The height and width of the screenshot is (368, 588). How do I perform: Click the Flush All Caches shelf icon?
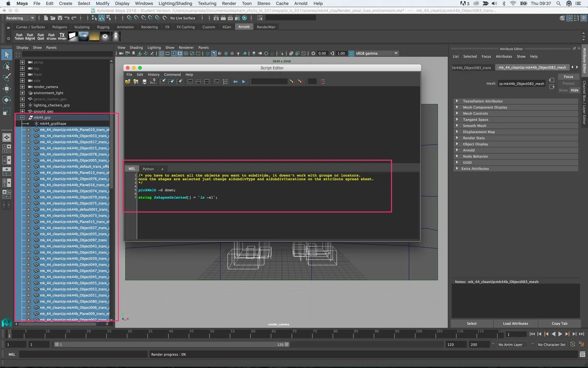coord(51,36)
